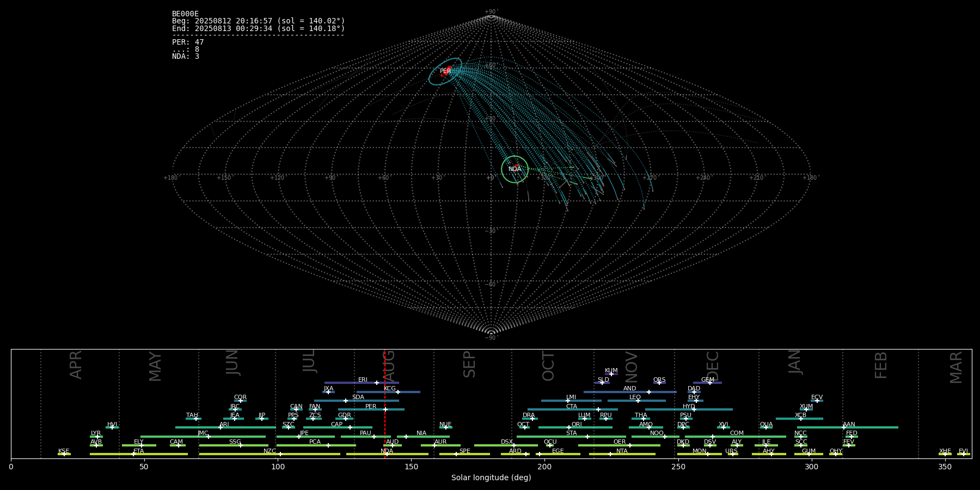The image size is (980, 490).
Task: Select the STA shower label in the timeline
Action: coord(571,433)
